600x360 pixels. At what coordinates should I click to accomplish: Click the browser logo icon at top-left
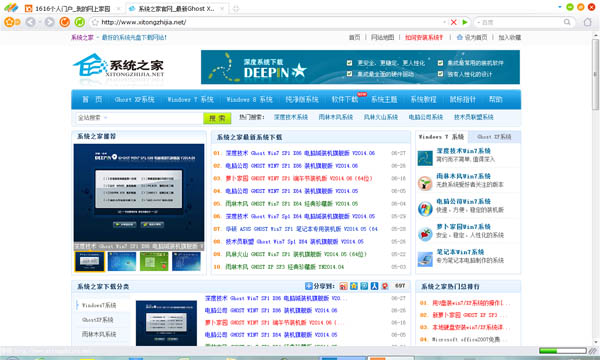tap(11, 7)
